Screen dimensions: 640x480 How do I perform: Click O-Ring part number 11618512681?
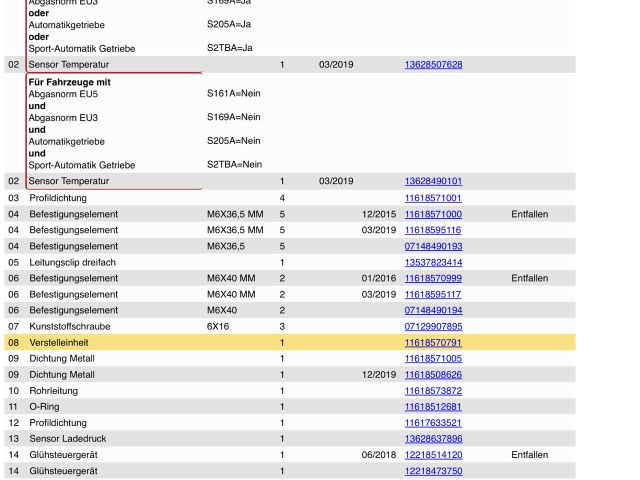433,406
